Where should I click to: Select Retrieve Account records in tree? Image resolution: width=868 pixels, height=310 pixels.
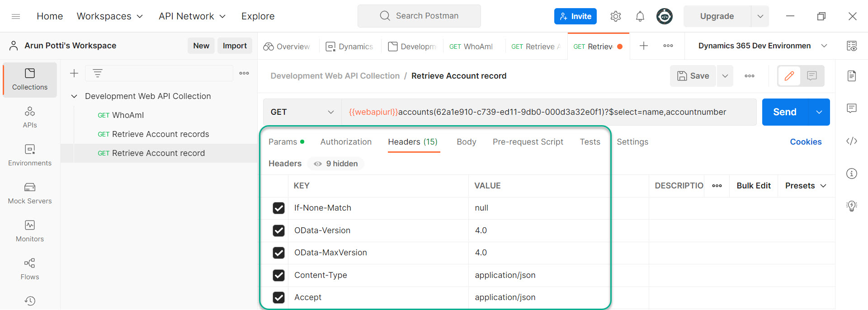pyautogui.click(x=160, y=134)
